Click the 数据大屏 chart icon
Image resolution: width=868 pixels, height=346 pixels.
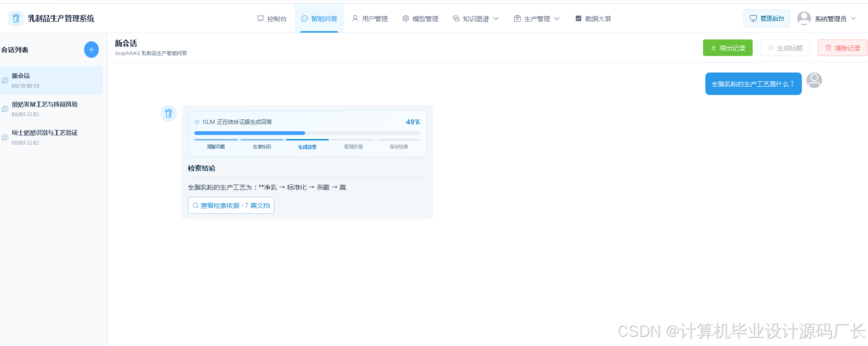click(x=579, y=18)
